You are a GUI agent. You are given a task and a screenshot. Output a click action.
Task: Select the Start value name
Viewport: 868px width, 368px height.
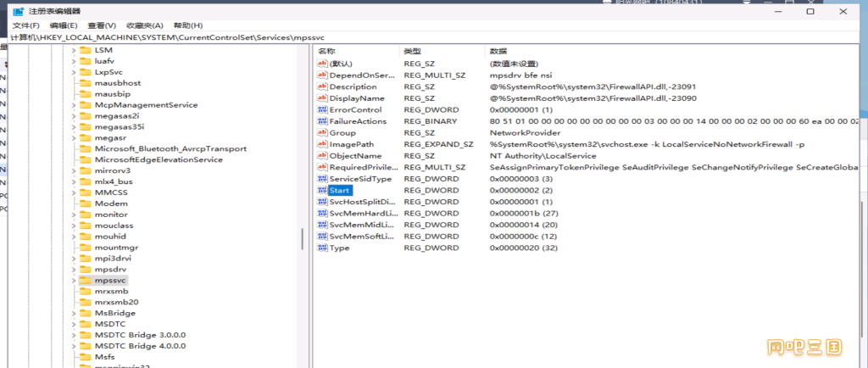click(340, 191)
